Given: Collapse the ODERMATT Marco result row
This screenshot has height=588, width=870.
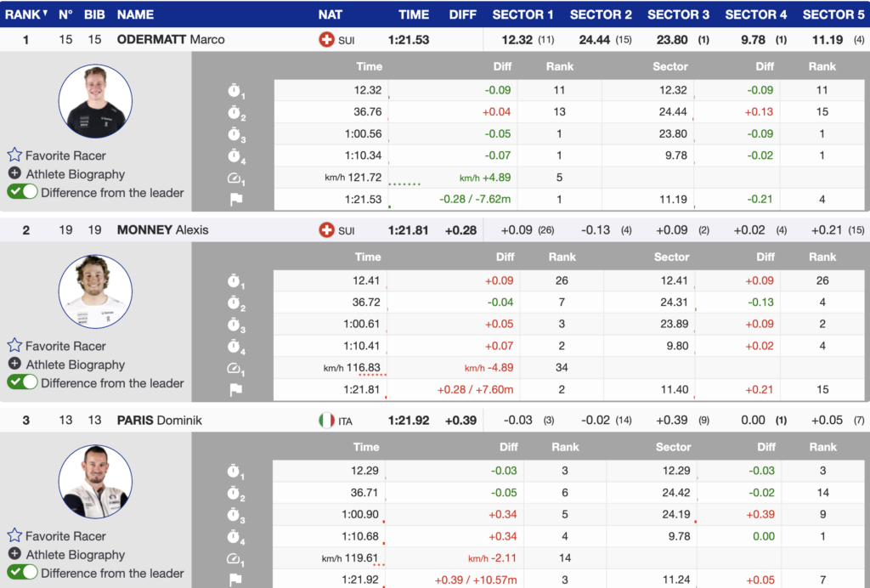Looking at the screenshot, I should pos(170,40).
